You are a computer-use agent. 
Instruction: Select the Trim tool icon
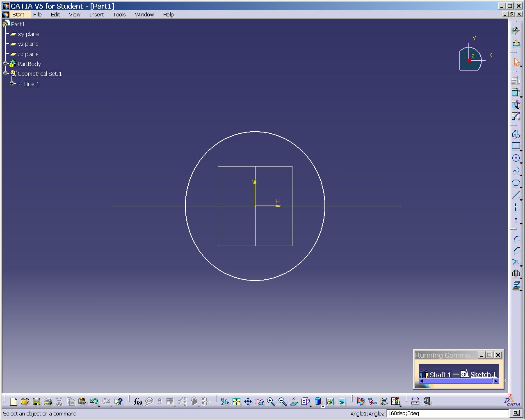516,262
